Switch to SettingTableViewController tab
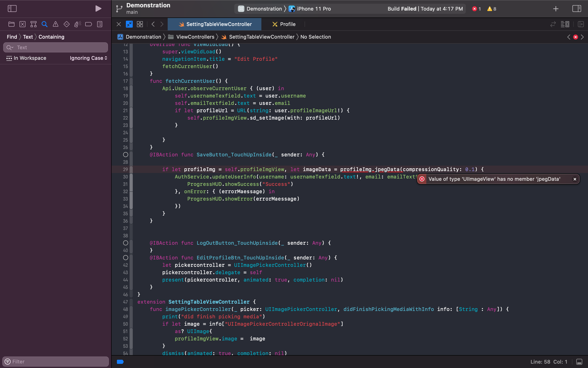 (215, 24)
